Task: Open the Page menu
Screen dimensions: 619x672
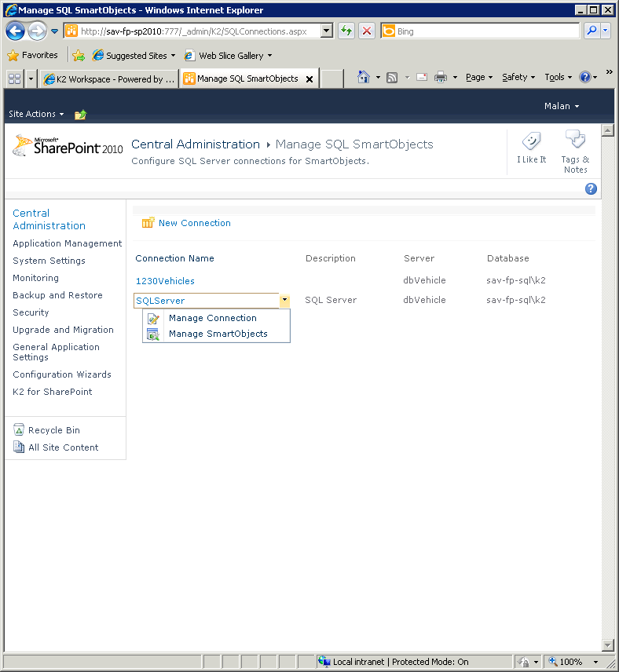Action: click(x=478, y=77)
